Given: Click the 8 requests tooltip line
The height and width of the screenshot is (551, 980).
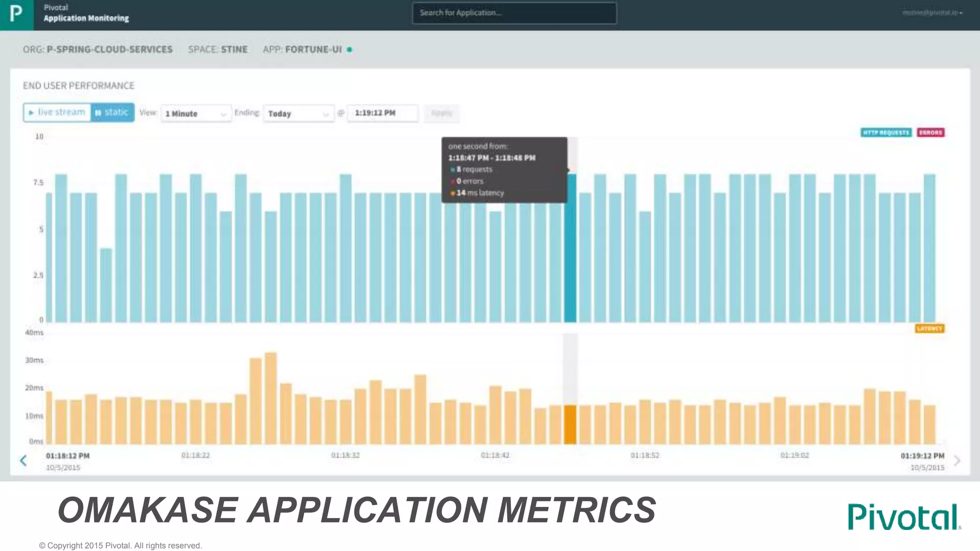Looking at the screenshot, I should pos(471,169).
